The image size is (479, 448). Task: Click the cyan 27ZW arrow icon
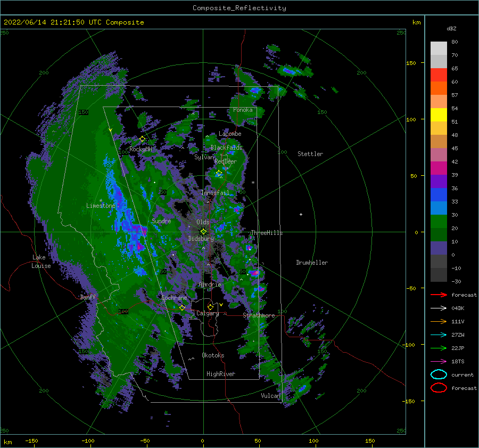click(x=439, y=335)
